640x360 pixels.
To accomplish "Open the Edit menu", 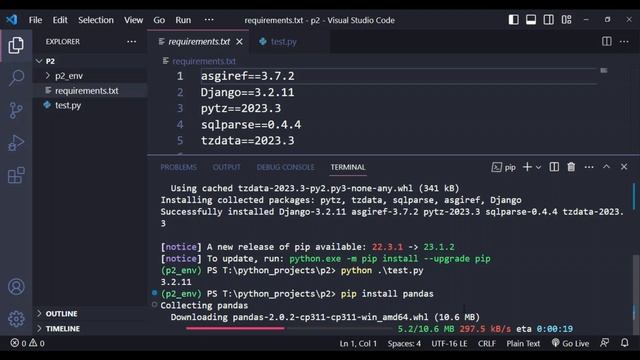I will [x=60, y=20].
